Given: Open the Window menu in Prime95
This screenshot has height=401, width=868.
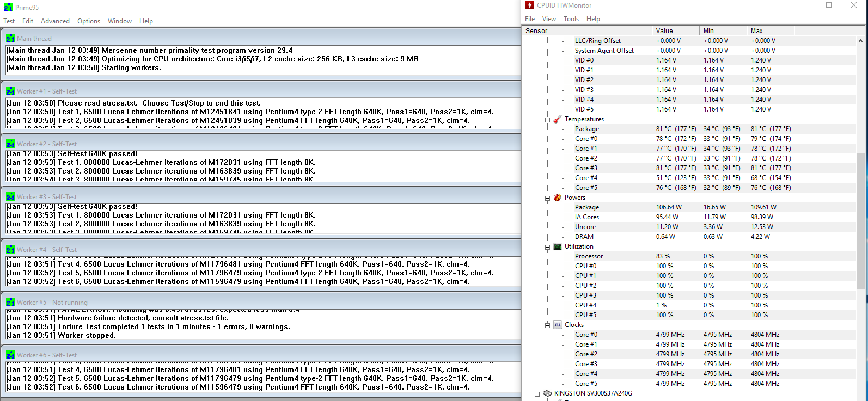Looking at the screenshot, I should 120,21.
